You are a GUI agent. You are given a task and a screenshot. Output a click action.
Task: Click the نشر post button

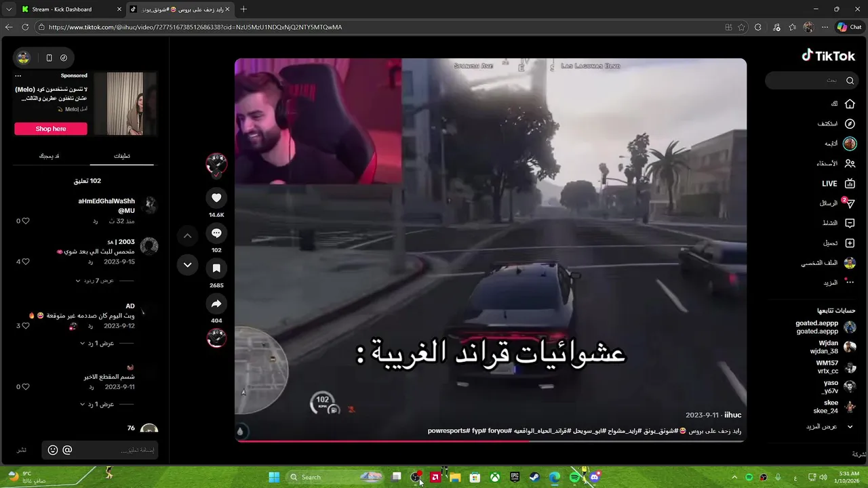(x=22, y=450)
